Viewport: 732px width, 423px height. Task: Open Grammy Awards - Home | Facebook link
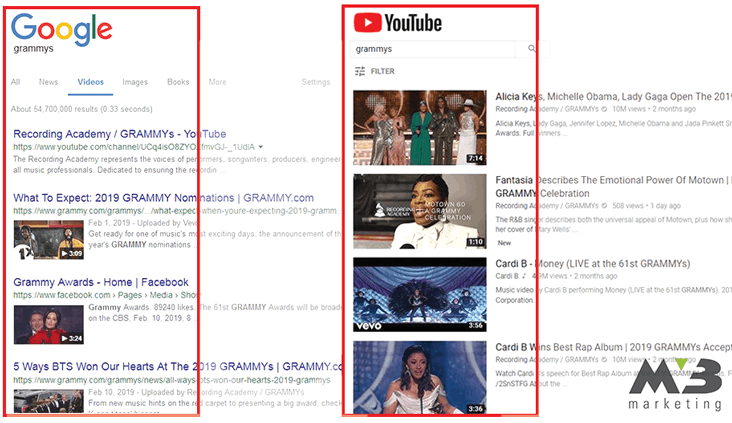coord(101,282)
